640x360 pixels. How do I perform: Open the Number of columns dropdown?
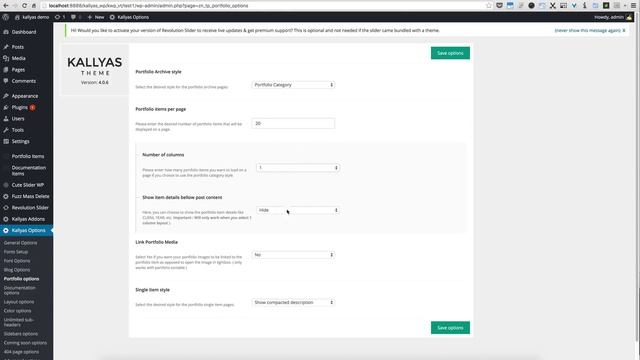[x=298, y=168]
